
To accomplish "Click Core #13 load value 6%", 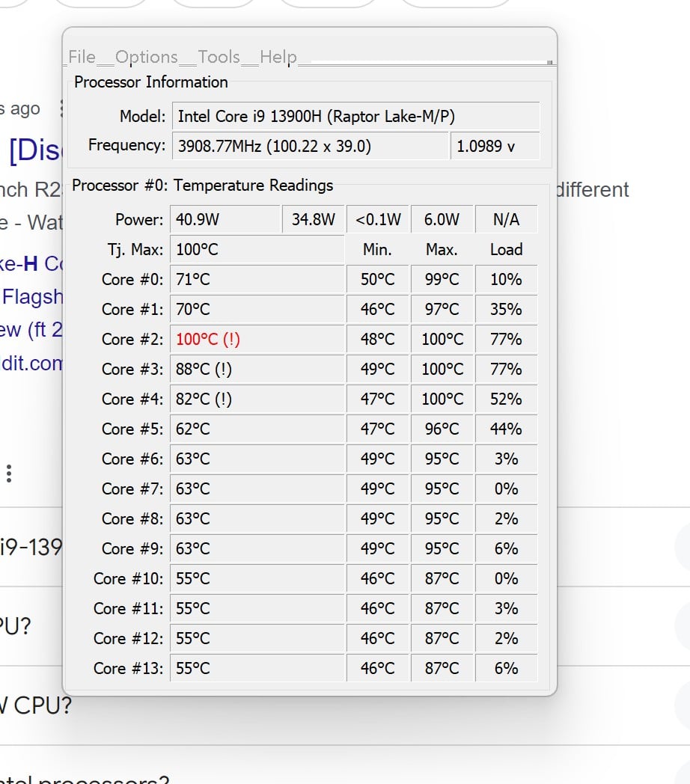I will pyautogui.click(x=507, y=669).
